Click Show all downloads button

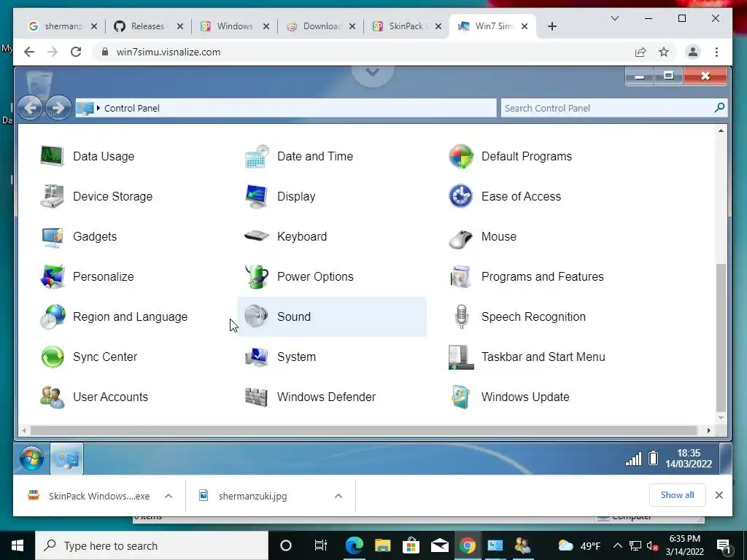click(678, 495)
